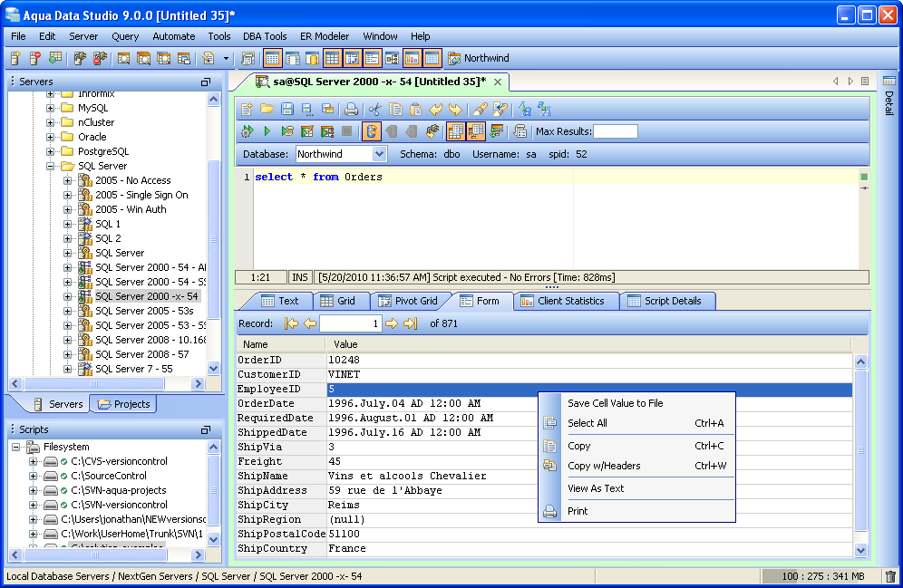Click the Open file folder icon
Viewport: 903px width, 588px height.
coord(267,109)
